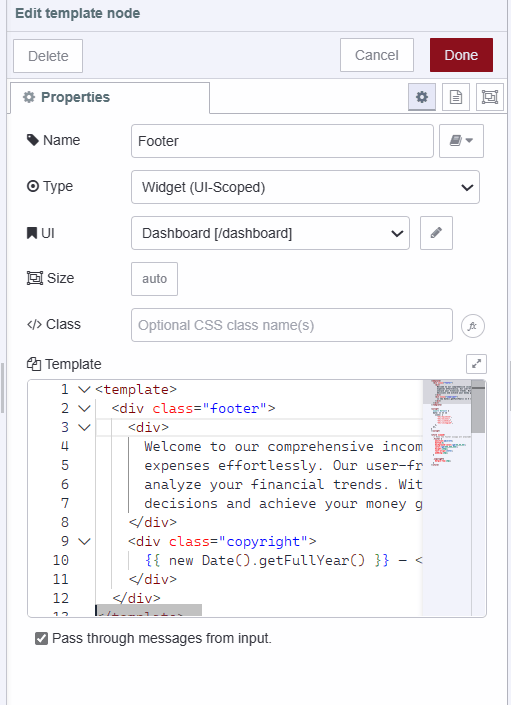Click the auto Size button
Screen dimensions: 511x705
click(x=155, y=279)
